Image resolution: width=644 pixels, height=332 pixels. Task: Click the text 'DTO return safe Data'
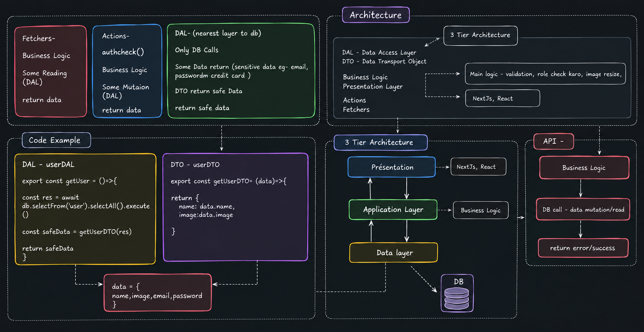209,91
